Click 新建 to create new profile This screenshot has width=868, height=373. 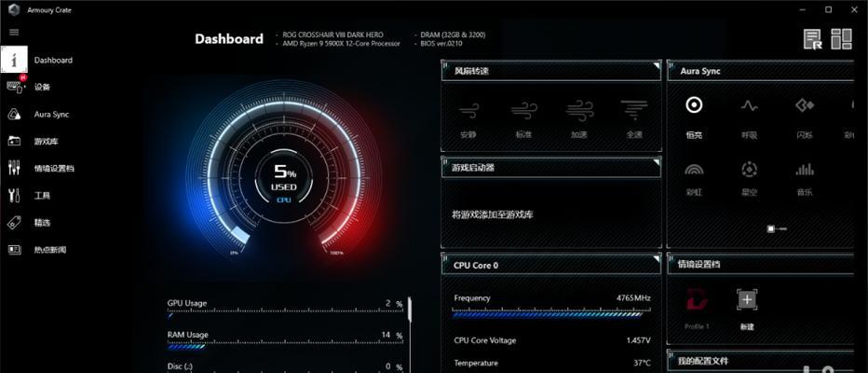tap(747, 308)
